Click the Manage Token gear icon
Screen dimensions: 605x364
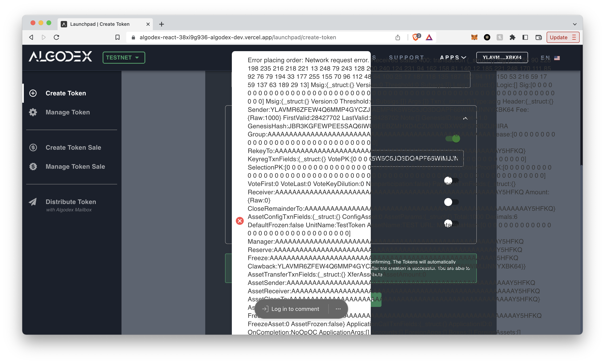(x=33, y=112)
